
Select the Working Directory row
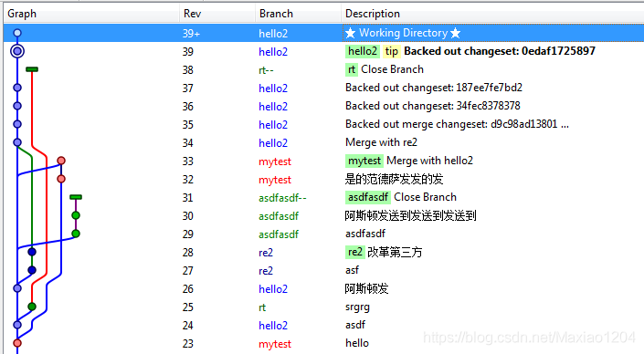coord(323,33)
